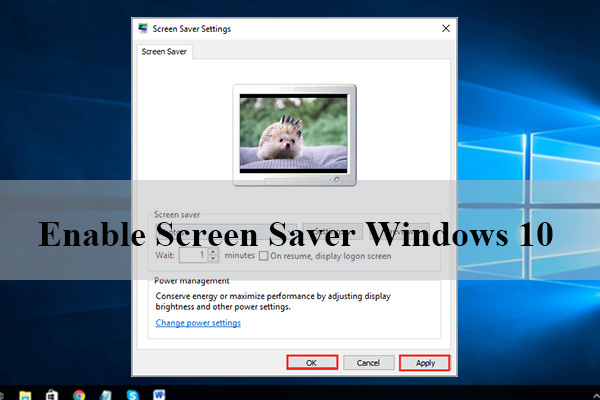Select the Screen Saver tab
Screen dimensions: 600x400
tap(162, 51)
